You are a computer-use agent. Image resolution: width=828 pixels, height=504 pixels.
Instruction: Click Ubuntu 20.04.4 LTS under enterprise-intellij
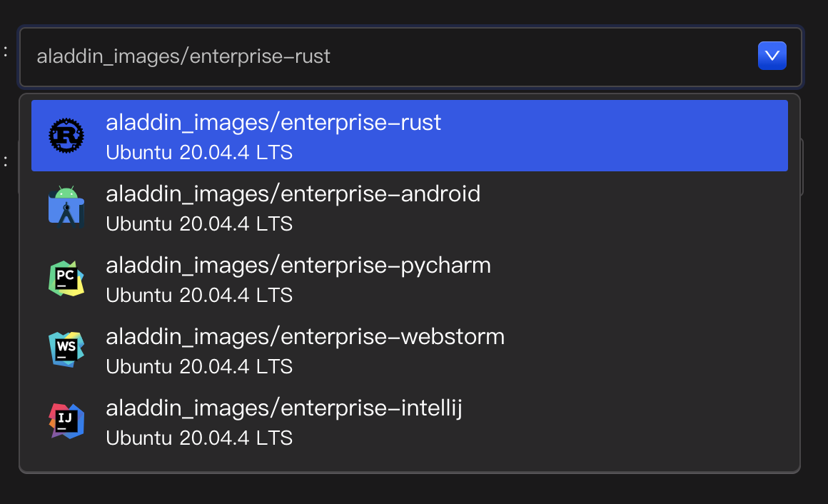198,438
